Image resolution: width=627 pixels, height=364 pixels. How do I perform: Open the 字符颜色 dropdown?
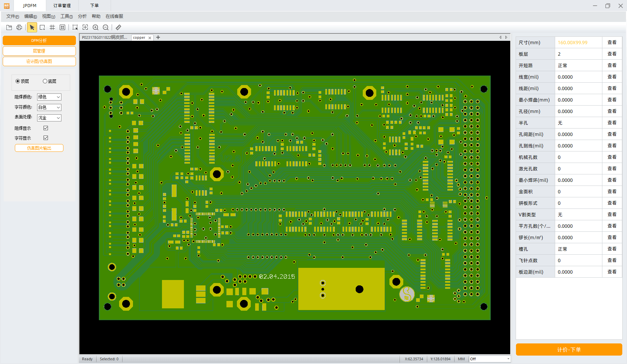coord(49,108)
